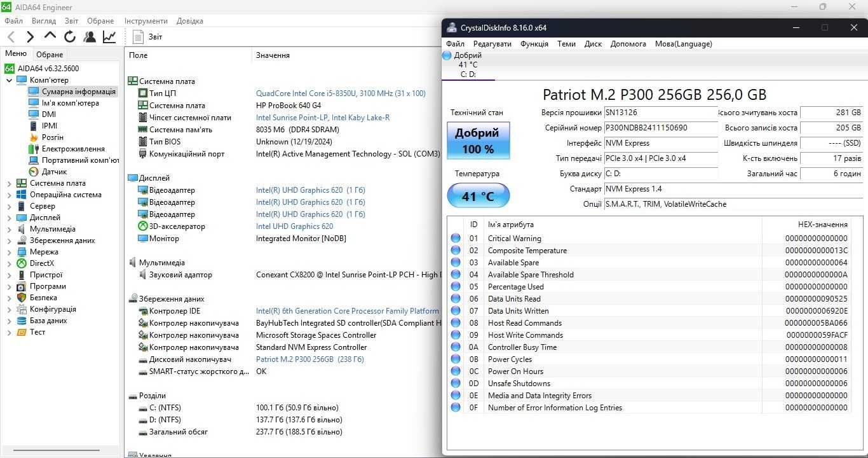Screen dimensions: 868x458
Task: Click the 41 °C temperature button
Action: click(478, 196)
